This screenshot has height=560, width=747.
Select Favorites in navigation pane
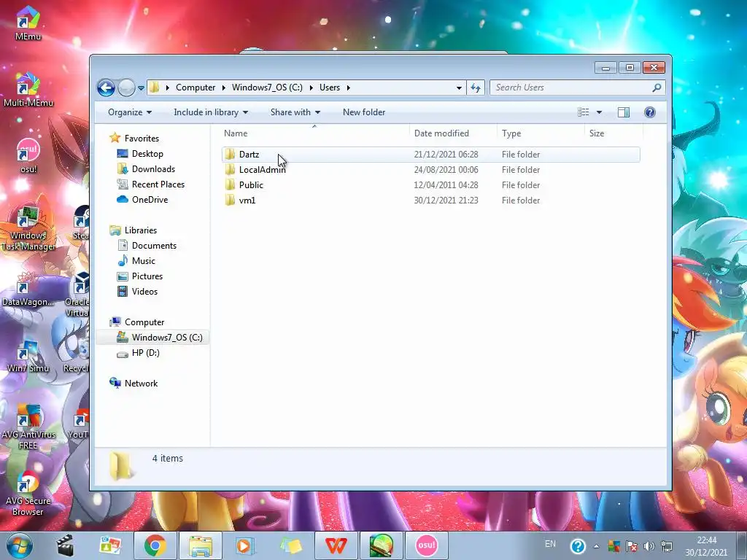[x=142, y=138]
